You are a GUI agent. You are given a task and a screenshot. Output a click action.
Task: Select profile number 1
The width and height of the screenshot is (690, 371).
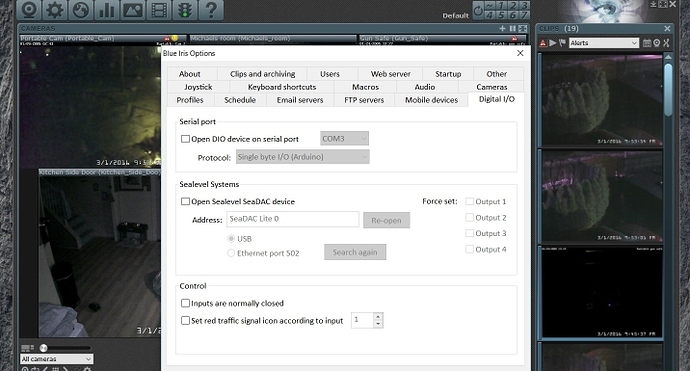501,5
